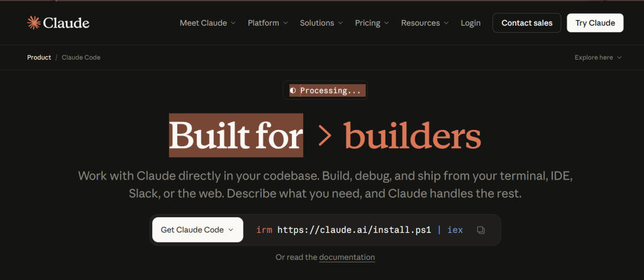
Task: Copy the install command with copy icon
Action: pyautogui.click(x=480, y=230)
